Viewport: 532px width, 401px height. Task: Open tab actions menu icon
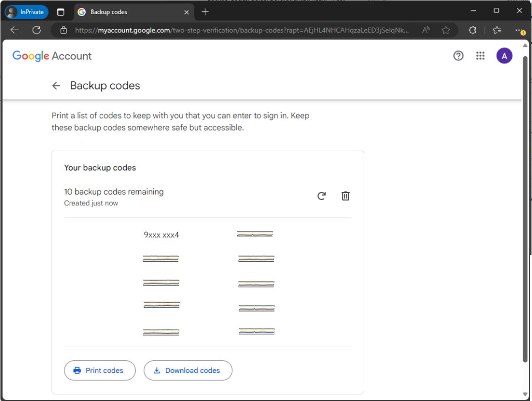click(x=61, y=12)
